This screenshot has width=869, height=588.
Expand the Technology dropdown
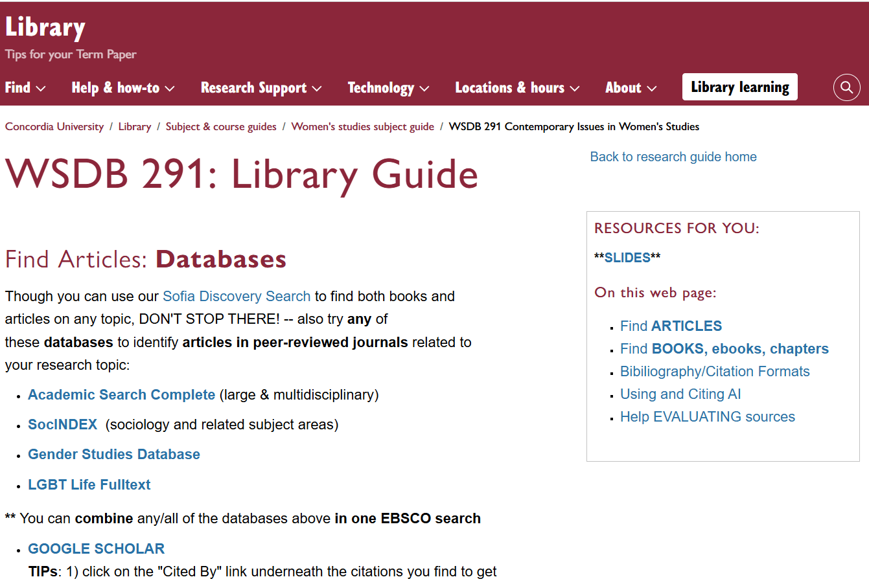point(388,88)
